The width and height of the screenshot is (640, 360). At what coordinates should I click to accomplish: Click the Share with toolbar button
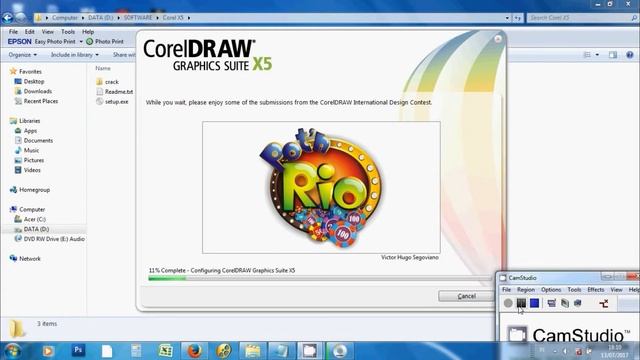pos(124,55)
